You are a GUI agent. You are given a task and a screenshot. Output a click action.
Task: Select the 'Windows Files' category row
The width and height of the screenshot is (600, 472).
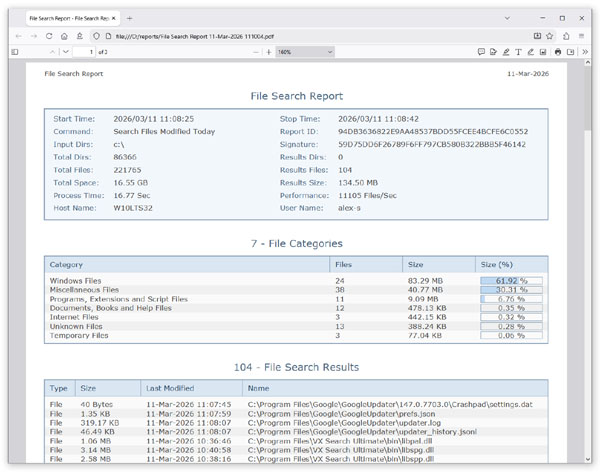(296, 281)
